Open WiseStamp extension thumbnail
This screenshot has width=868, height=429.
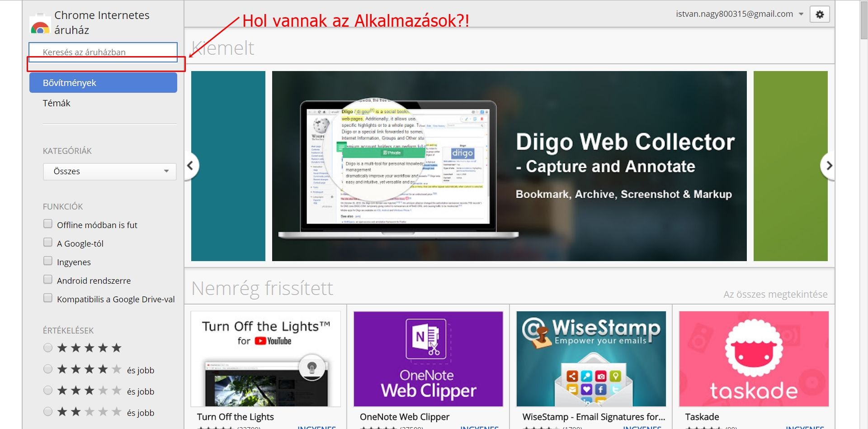pyautogui.click(x=591, y=359)
